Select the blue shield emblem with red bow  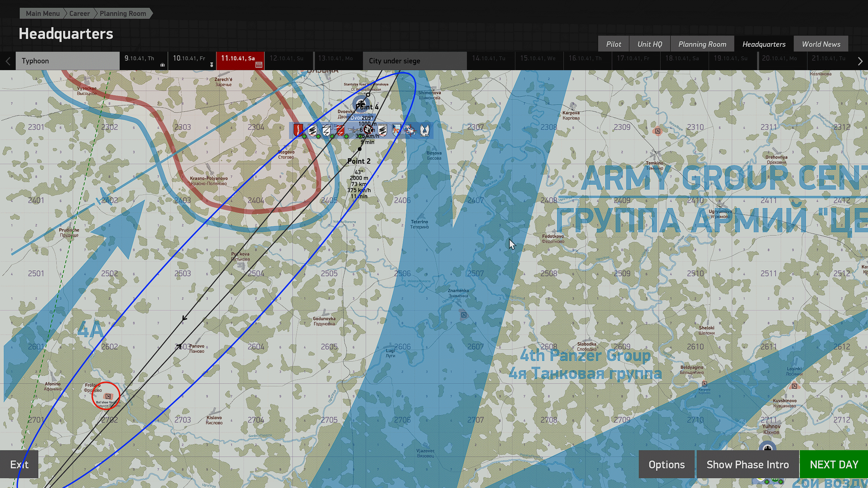396,130
